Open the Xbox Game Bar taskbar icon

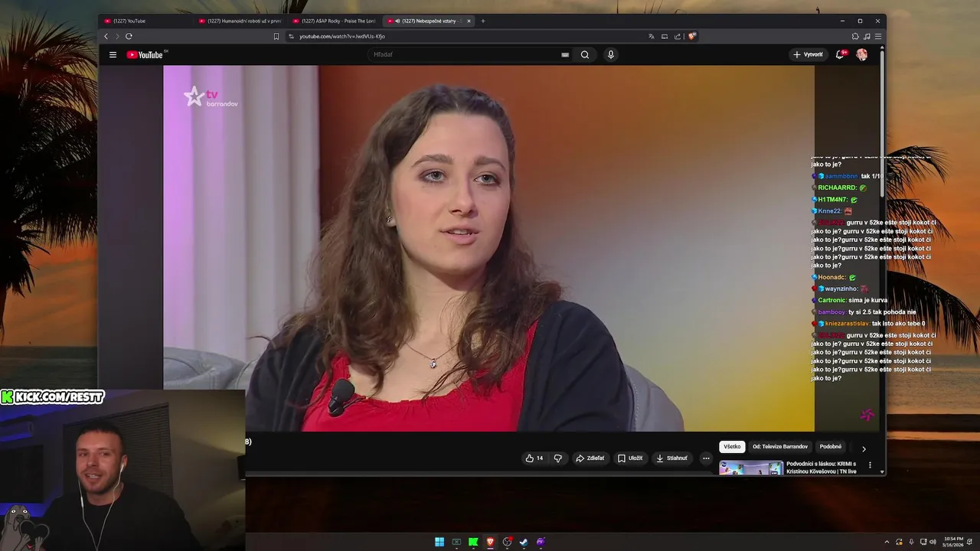tap(456, 542)
